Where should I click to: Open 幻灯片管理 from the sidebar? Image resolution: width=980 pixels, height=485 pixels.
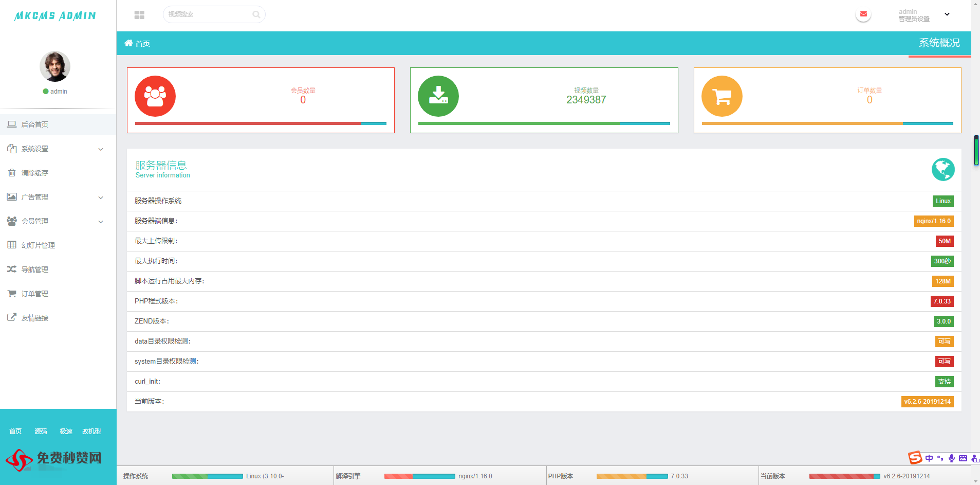point(38,245)
